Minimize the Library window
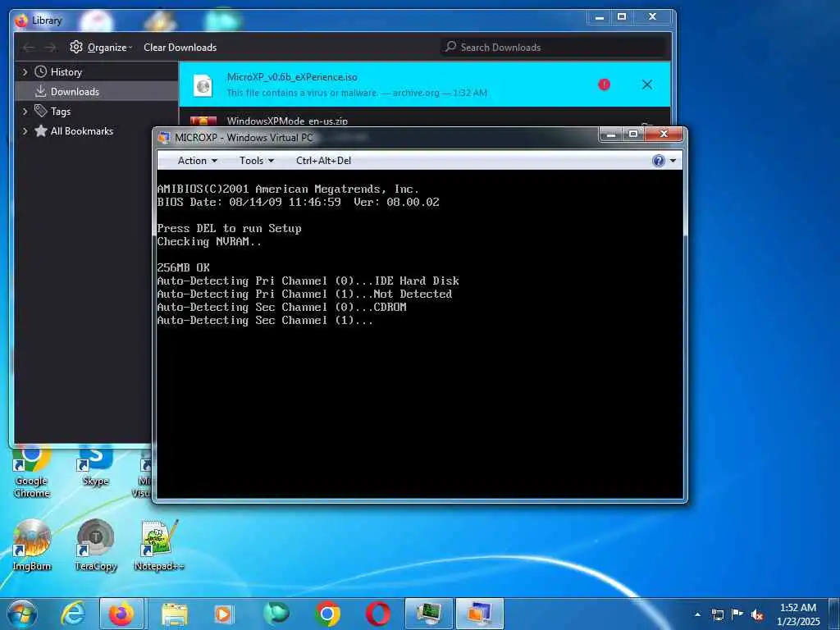Viewport: 840px width, 630px height. [600, 17]
